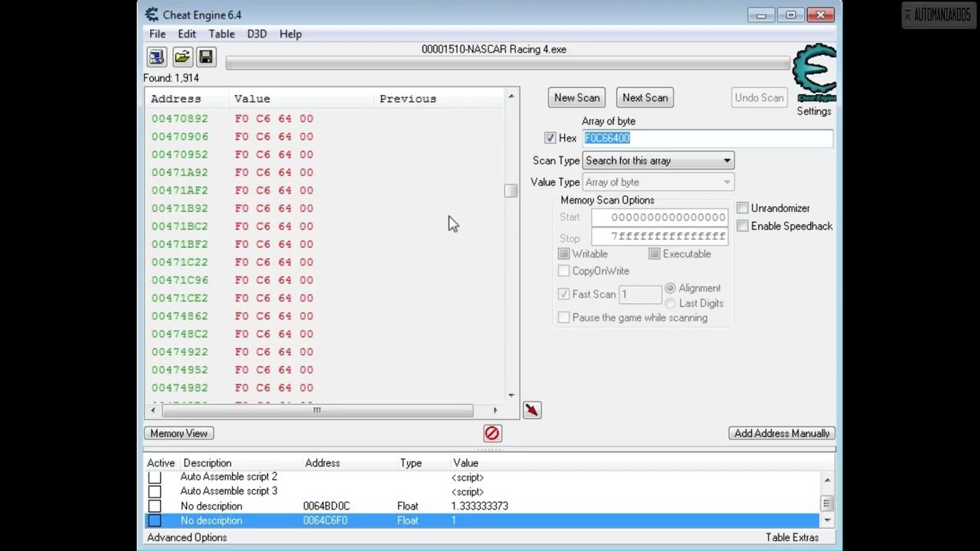Click the Found: 1,914 count label
Viewport: 980px width, 551px height.
(171, 78)
